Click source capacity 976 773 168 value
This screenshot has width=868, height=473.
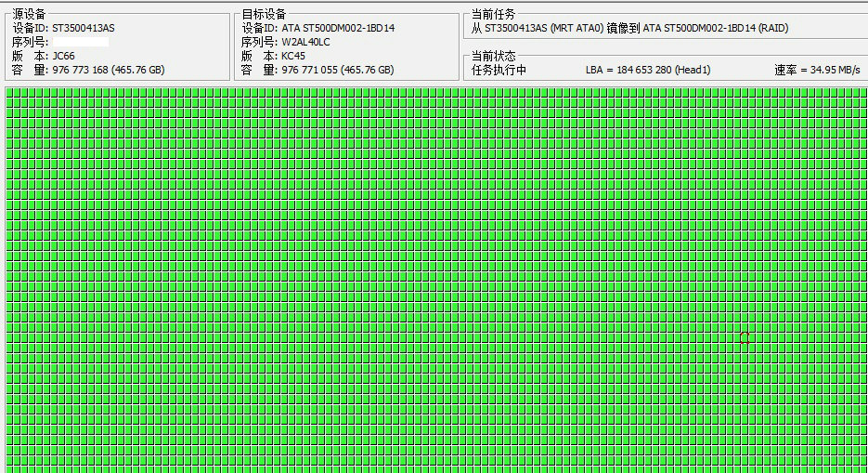[109, 70]
